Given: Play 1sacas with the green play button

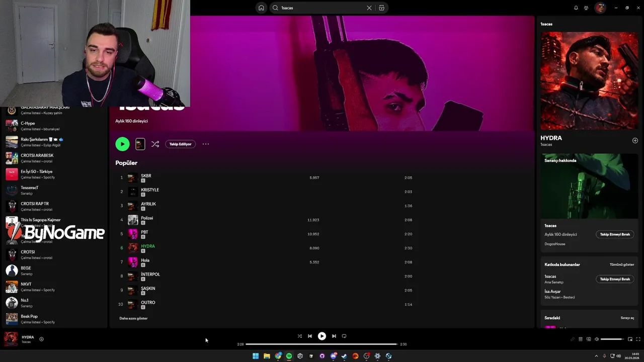Looking at the screenshot, I should (x=122, y=144).
